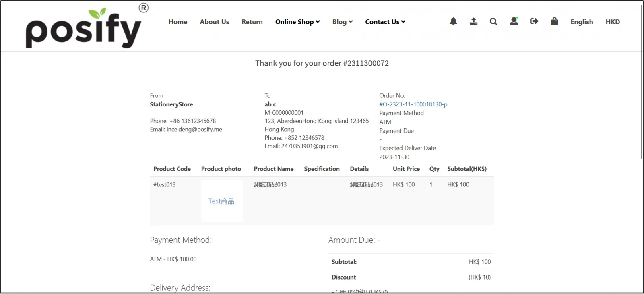This screenshot has height=294, width=644.
Task: Click the Subtotal(HK$) column header
Action: click(x=467, y=169)
